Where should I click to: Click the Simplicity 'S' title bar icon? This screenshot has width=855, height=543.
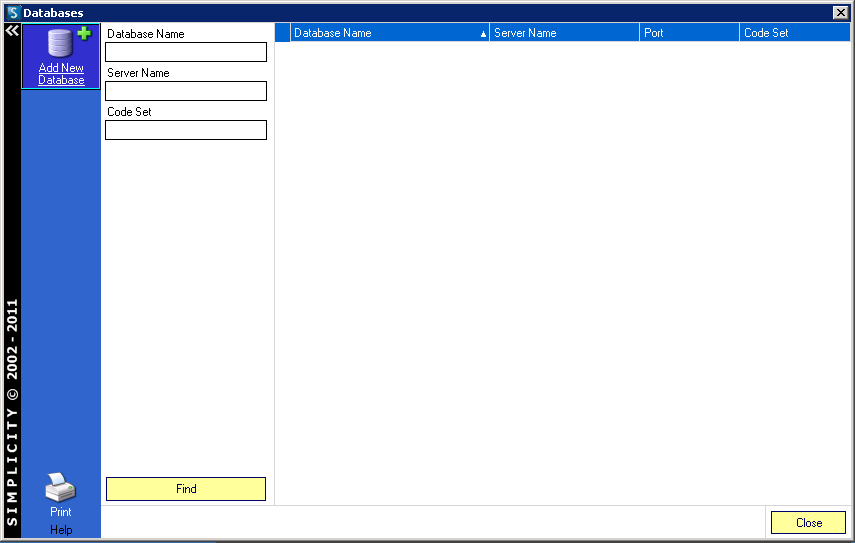pyautogui.click(x=13, y=13)
